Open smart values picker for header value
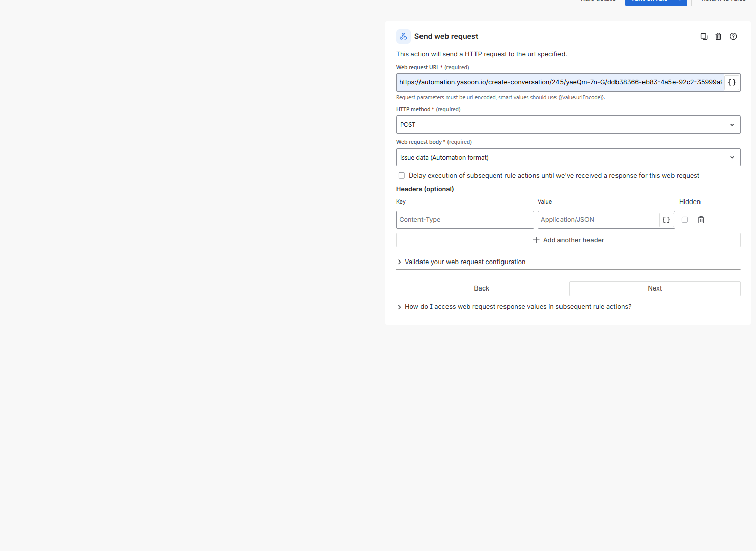The image size is (756, 551). [x=666, y=220]
